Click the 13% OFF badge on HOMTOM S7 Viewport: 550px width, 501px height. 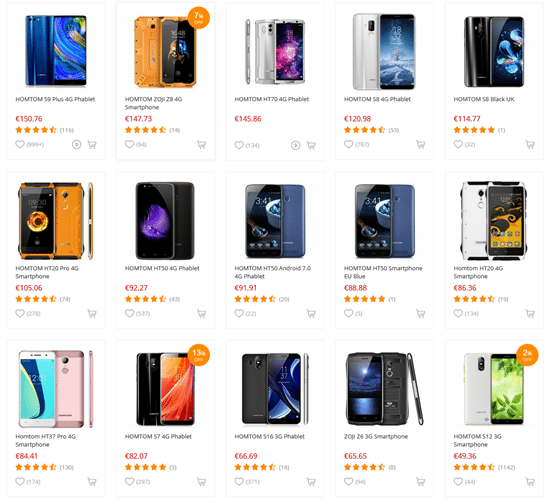199,355
